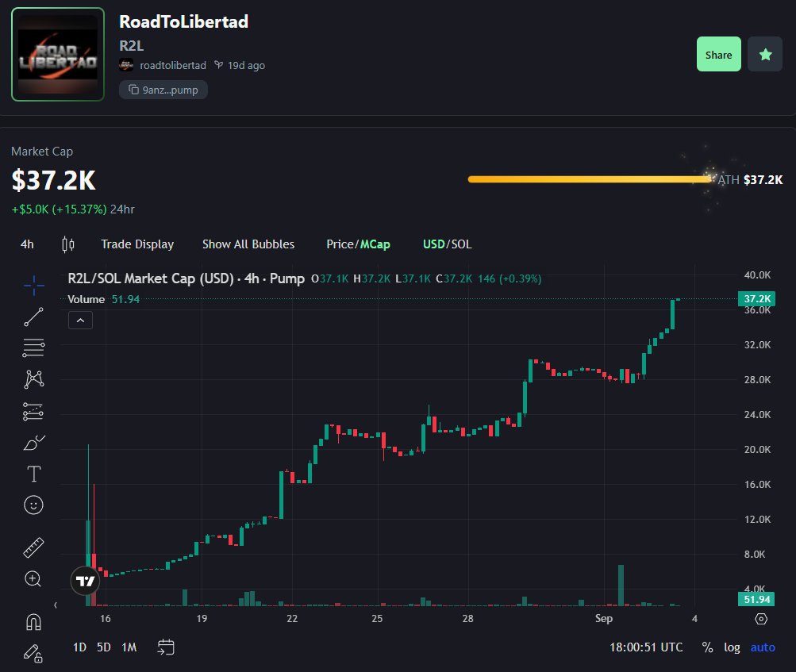Set chart range to 1D
The image size is (796, 672).
[x=79, y=647]
